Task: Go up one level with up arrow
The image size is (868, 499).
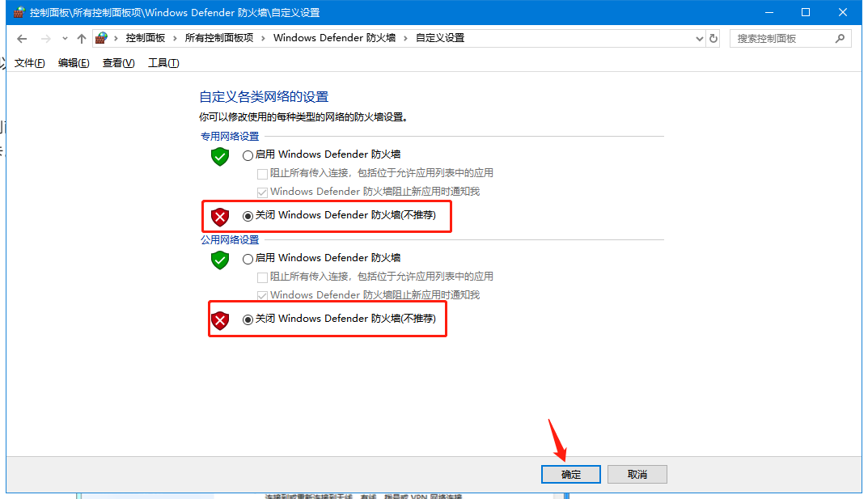Action: (82, 38)
